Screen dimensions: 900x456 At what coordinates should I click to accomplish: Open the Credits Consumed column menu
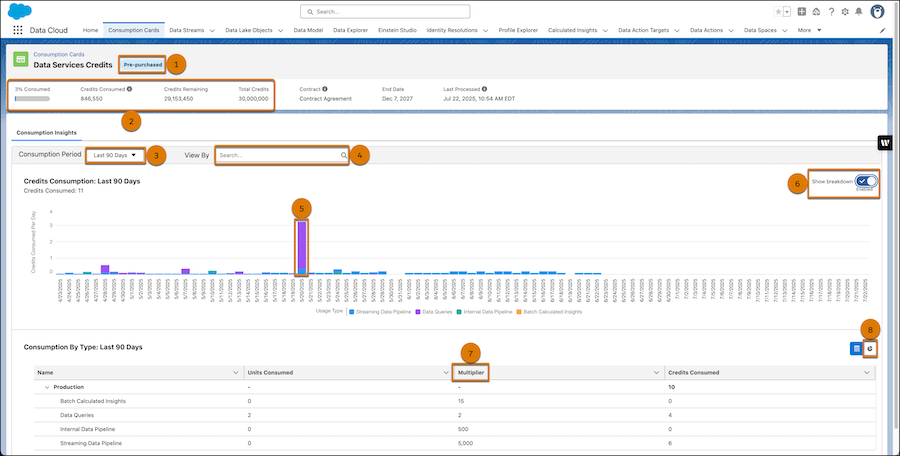coord(867,373)
